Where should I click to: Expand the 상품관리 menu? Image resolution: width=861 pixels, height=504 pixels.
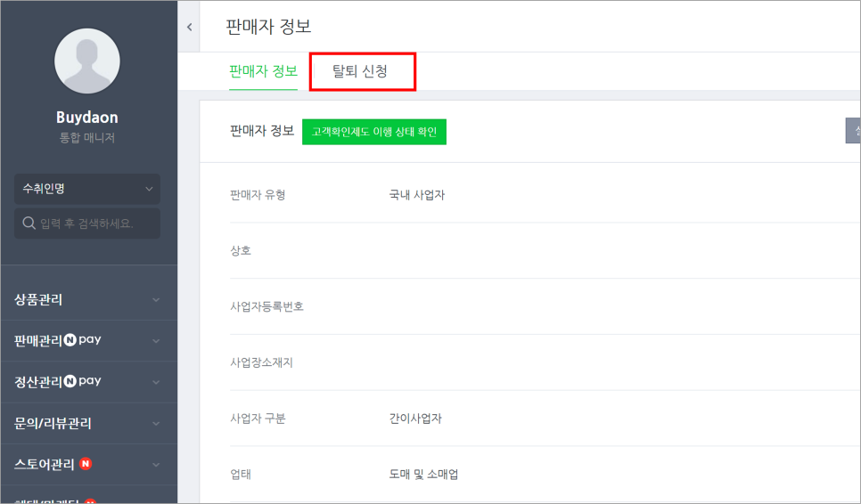pyautogui.click(x=87, y=300)
